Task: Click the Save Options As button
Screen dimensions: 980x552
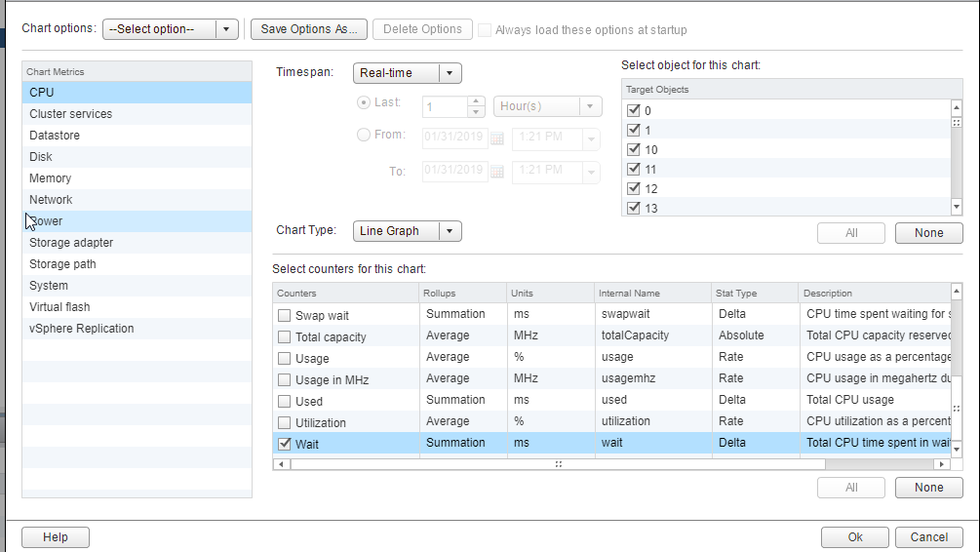Action: (x=309, y=29)
